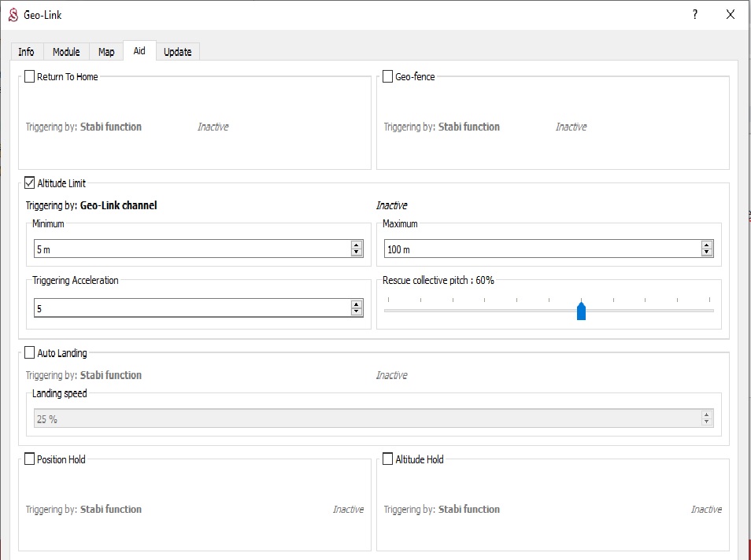This screenshot has width=751, height=560.
Task: Enable the Position Hold checkbox
Action: 30,459
